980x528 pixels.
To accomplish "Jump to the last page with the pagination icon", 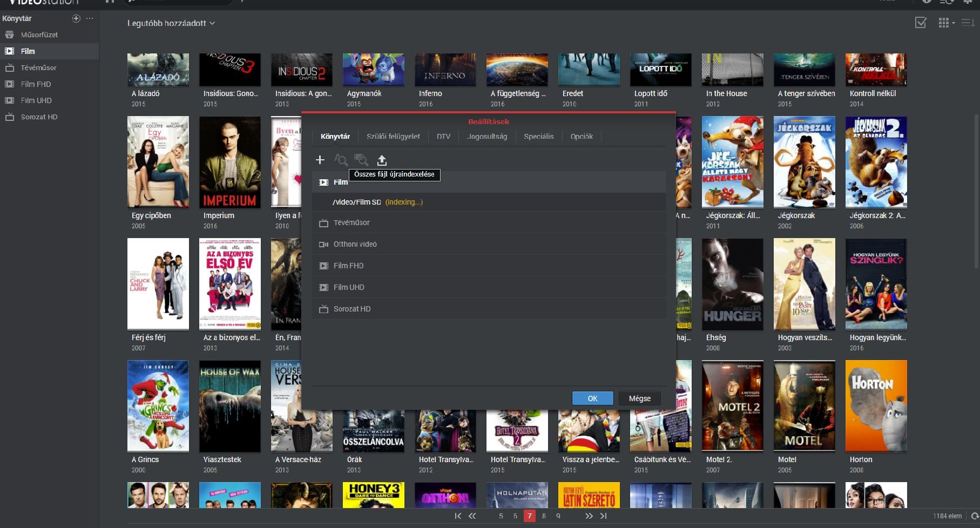I will click(604, 516).
